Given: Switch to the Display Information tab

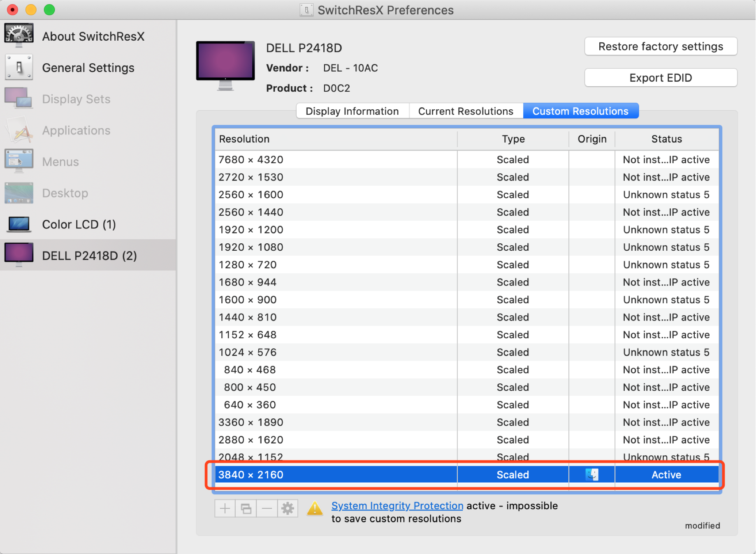Looking at the screenshot, I should (352, 111).
